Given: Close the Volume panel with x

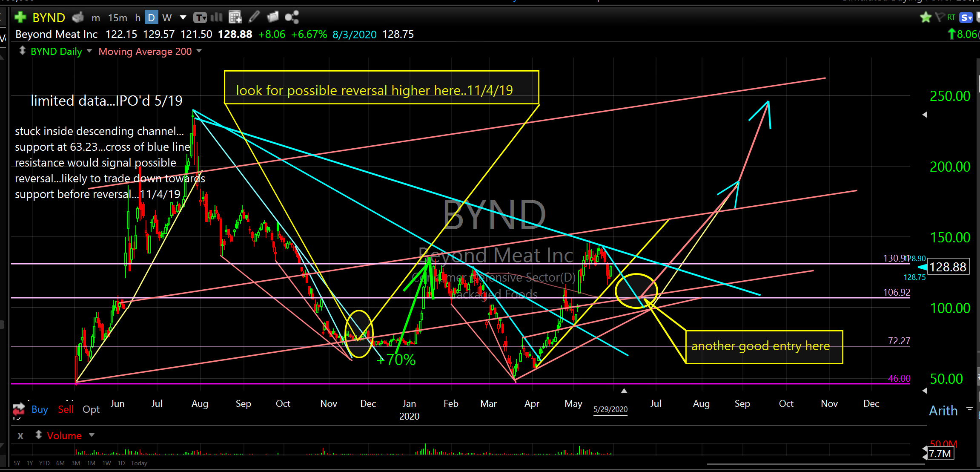Looking at the screenshot, I should coord(20,436).
